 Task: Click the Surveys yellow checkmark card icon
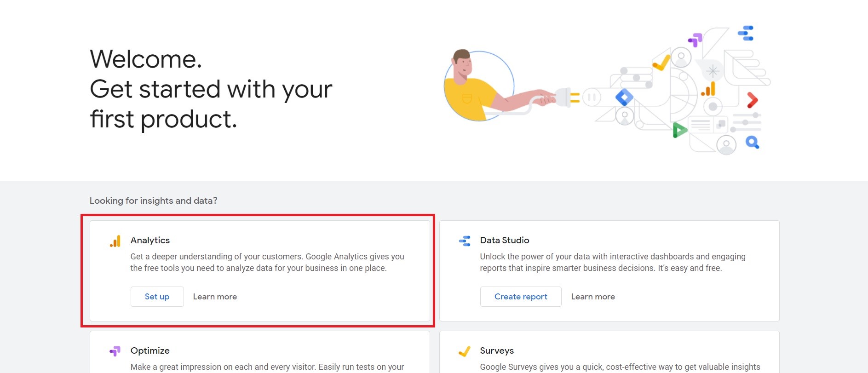coord(465,351)
